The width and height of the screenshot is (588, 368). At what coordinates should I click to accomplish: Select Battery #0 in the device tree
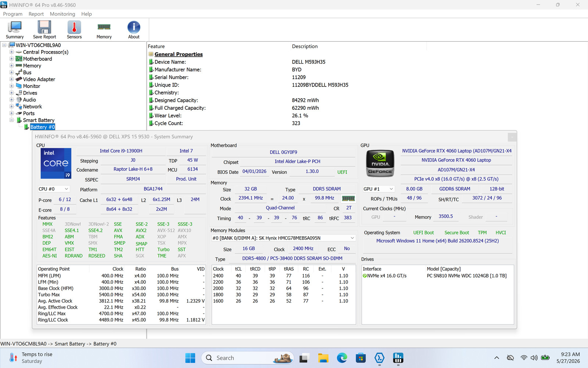pos(42,127)
